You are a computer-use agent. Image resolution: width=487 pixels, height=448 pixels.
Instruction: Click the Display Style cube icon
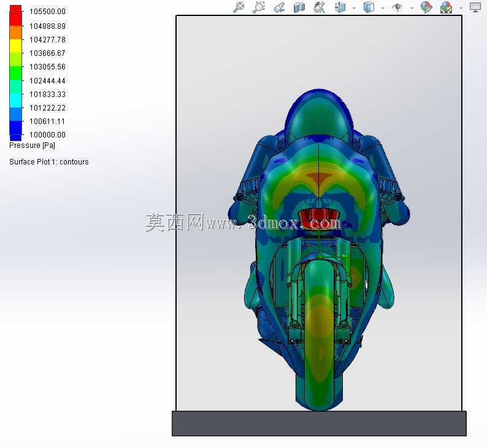click(x=369, y=7)
